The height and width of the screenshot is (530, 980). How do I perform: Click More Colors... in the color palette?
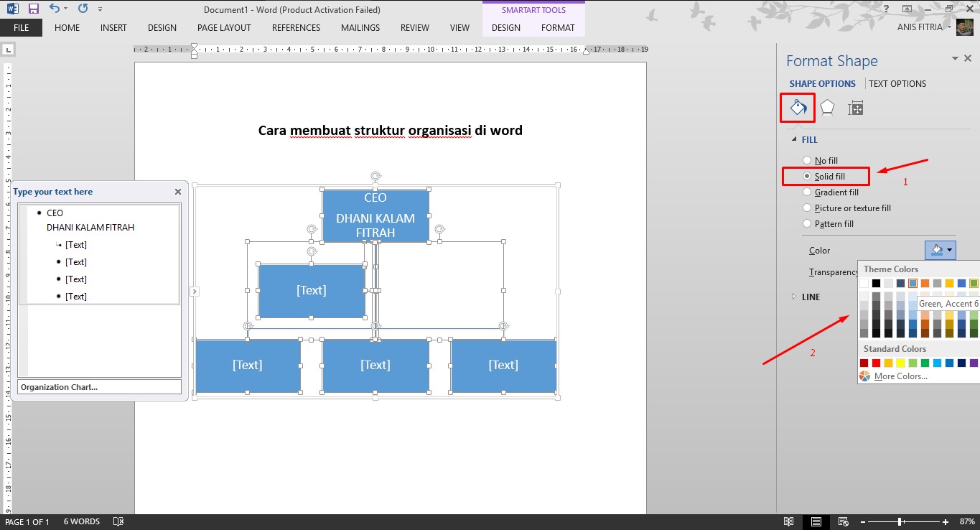pyautogui.click(x=900, y=376)
